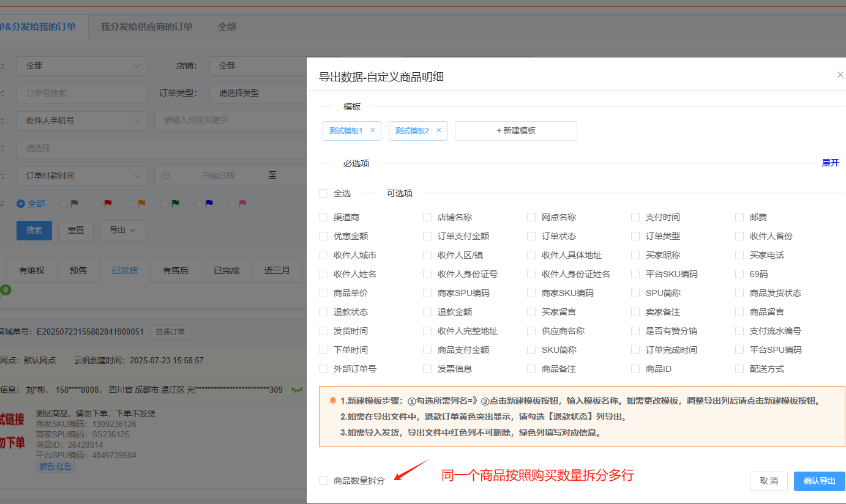This screenshot has width=846, height=504.
Task: Click the green eye icon beside the masked address
Action: (x=297, y=390)
